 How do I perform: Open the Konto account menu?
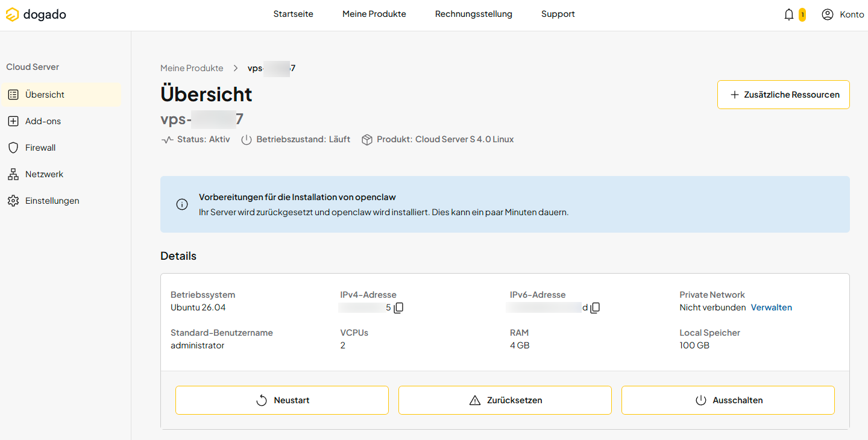(x=843, y=14)
